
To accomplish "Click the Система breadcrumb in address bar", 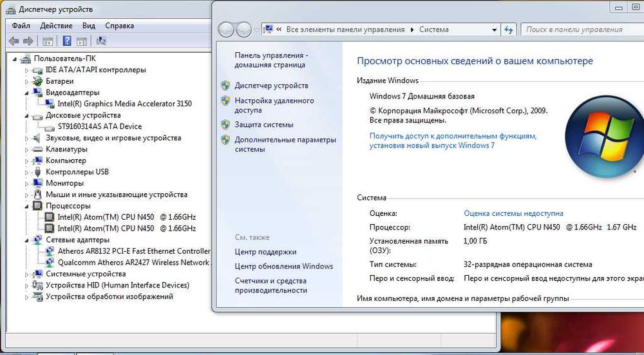I will click(433, 30).
